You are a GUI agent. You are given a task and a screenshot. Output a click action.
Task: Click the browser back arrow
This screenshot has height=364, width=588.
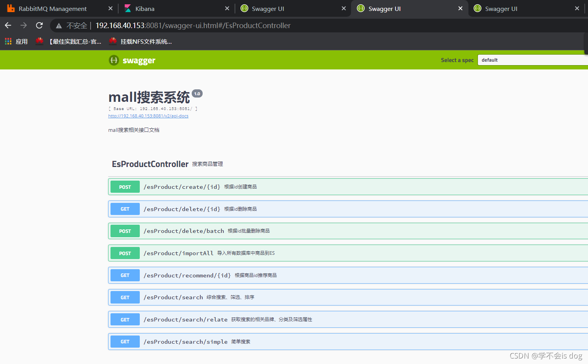click(8, 25)
